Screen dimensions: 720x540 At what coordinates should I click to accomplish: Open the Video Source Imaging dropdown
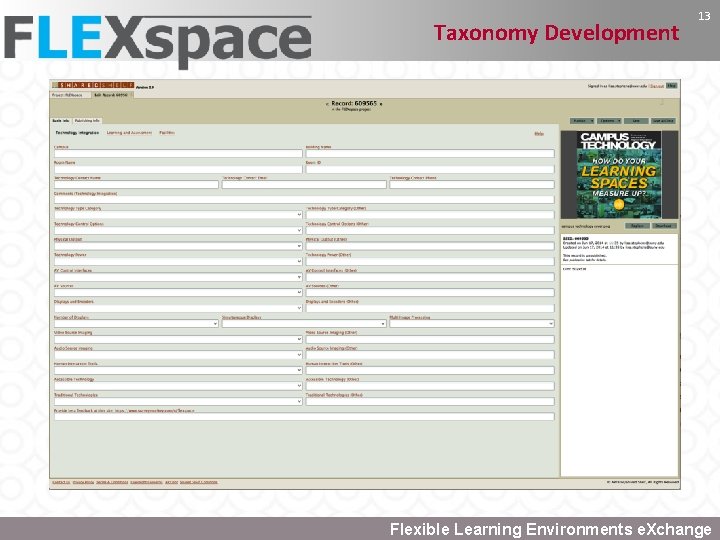click(x=178, y=339)
